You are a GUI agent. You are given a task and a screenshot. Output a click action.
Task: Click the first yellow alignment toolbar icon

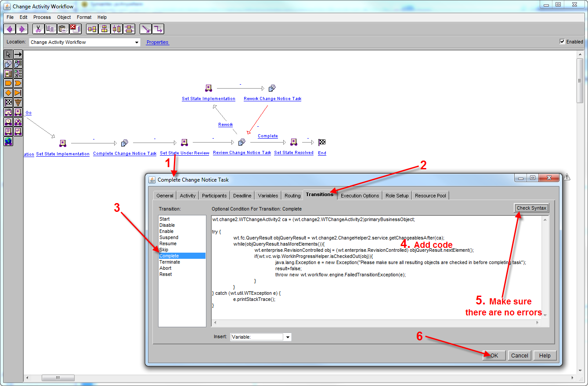[x=92, y=29]
